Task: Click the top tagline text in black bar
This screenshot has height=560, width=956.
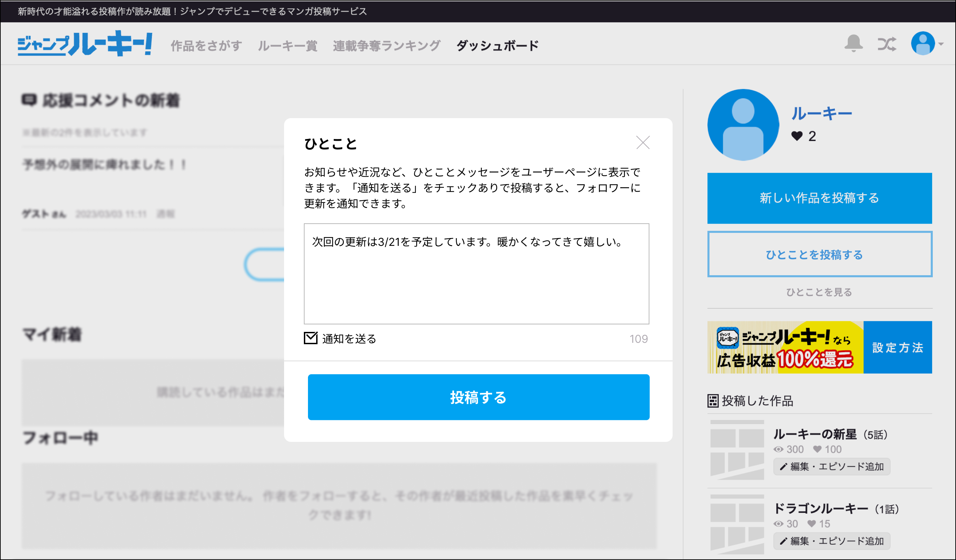Action: coord(192,11)
